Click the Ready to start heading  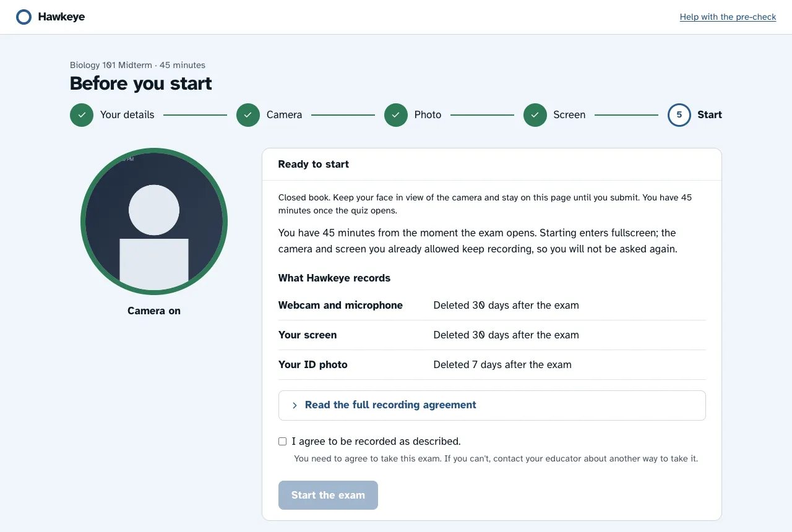[314, 165]
